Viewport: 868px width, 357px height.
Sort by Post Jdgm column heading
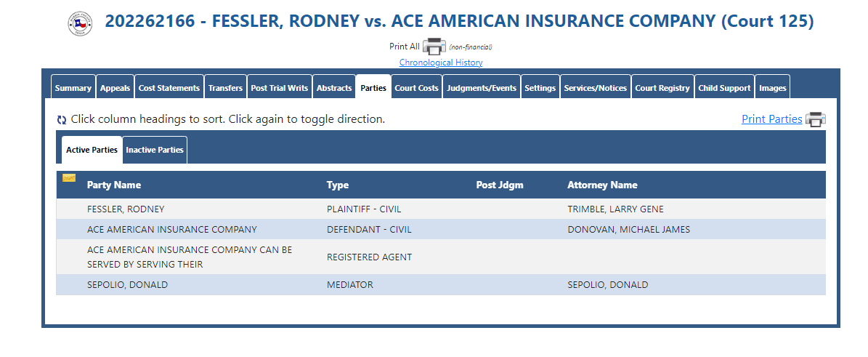pyautogui.click(x=499, y=185)
